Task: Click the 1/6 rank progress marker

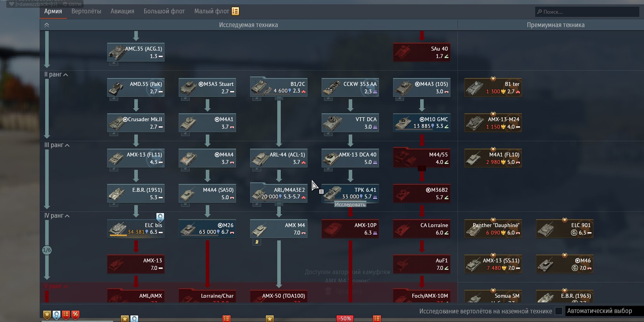Action: [x=47, y=250]
